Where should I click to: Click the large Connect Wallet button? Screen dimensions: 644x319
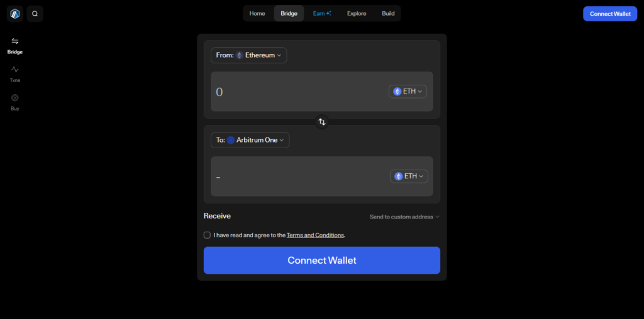pyautogui.click(x=322, y=261)
